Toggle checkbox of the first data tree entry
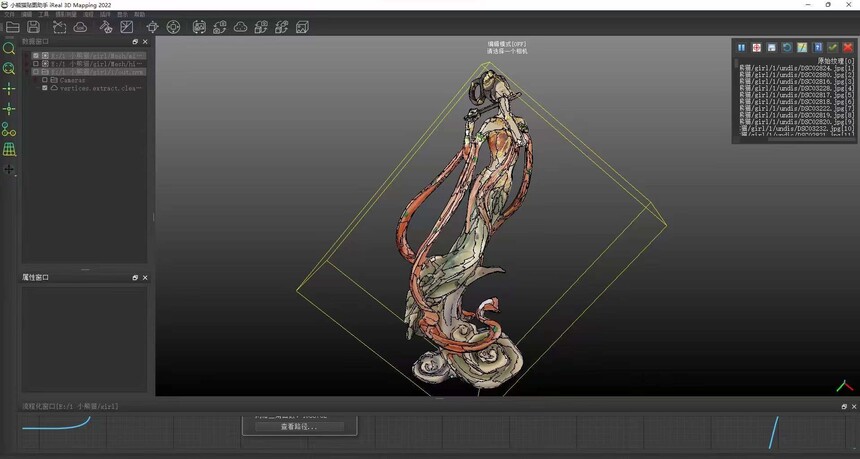Image resolution: width=860 pixels, height=459 pixels. click(36, 56)
